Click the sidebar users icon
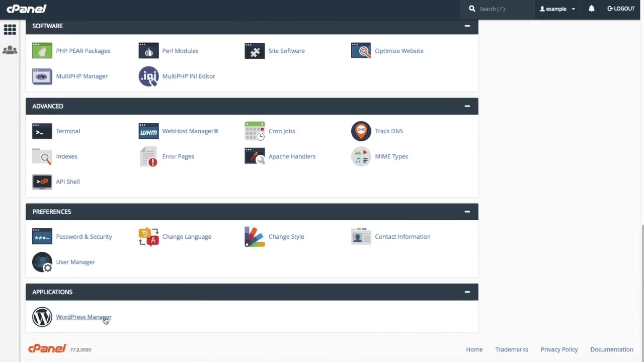 click(x=10, y=50)
